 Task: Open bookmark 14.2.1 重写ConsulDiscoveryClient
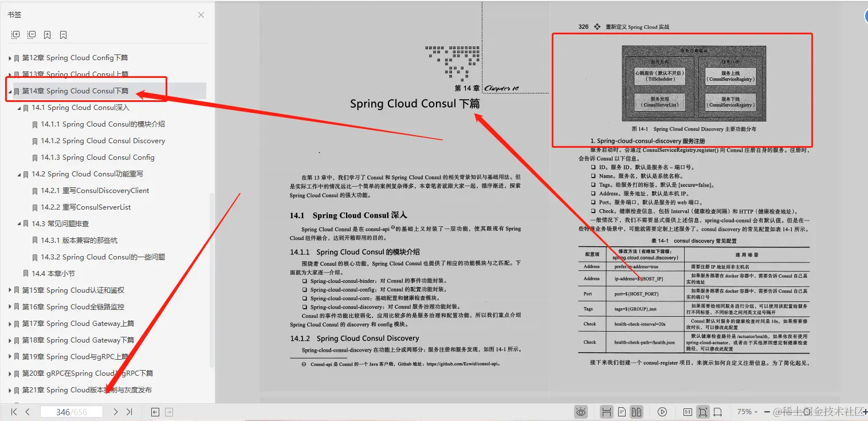pyautogui.click(x=94, y=190)
